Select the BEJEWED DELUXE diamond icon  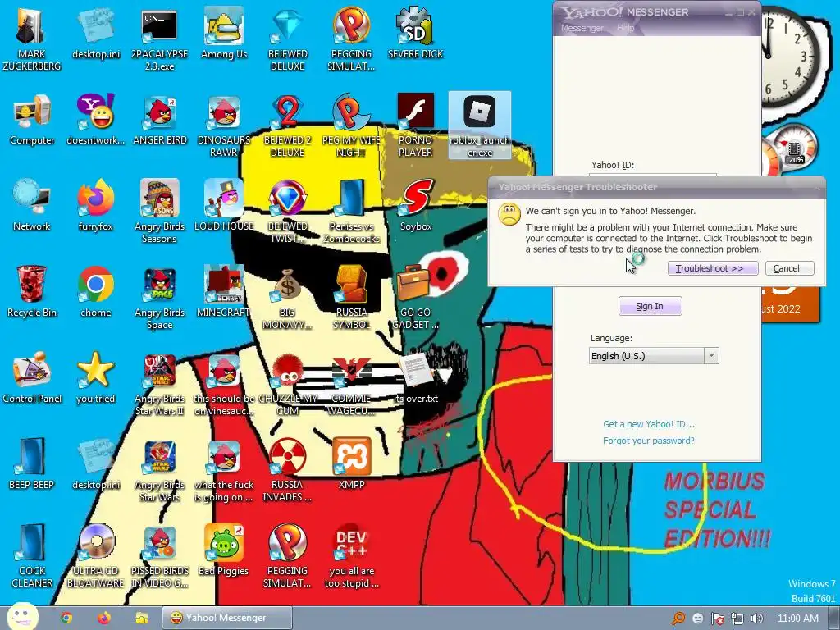tap(288, 39)
